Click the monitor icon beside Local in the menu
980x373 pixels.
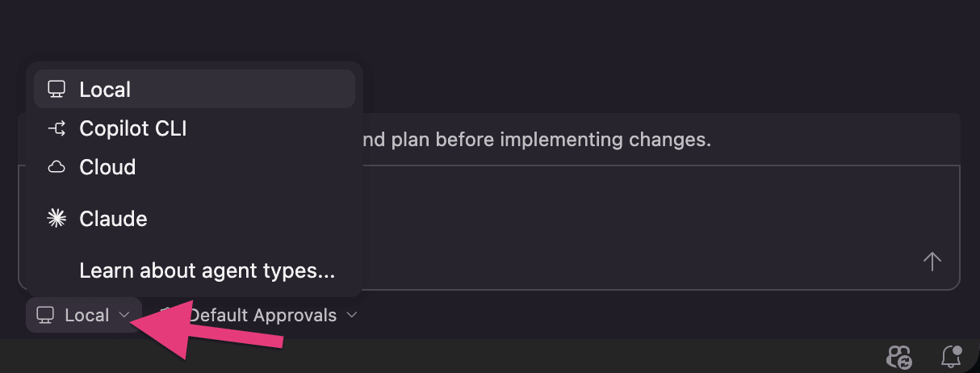56,90
